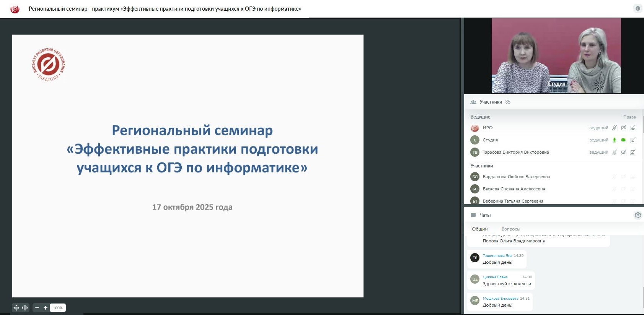The width and height of the screenshot is (644, 315).
Task: Click Тарасова's muted microphone icon
Action: (615, 152)
